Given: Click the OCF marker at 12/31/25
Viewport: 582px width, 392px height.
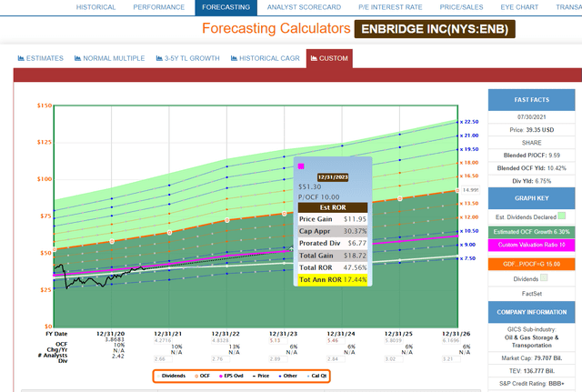Looking at the screenshot, I should [x=400, y=198].
